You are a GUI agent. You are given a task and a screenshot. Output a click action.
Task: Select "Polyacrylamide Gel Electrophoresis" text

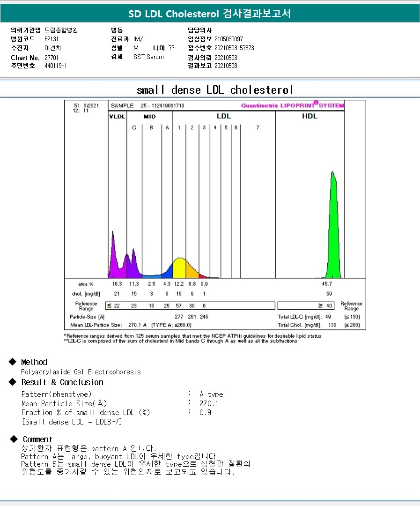(81, 372)
